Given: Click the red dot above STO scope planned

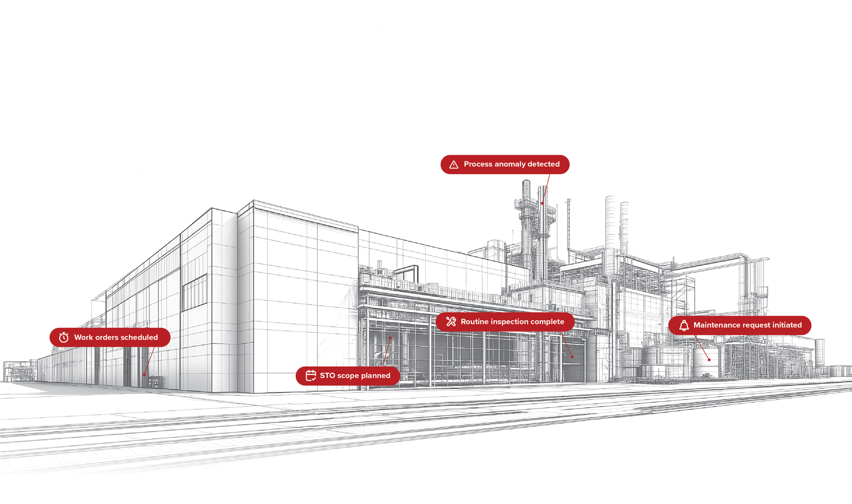Looking at the screenshot, I should pos(390,338).
